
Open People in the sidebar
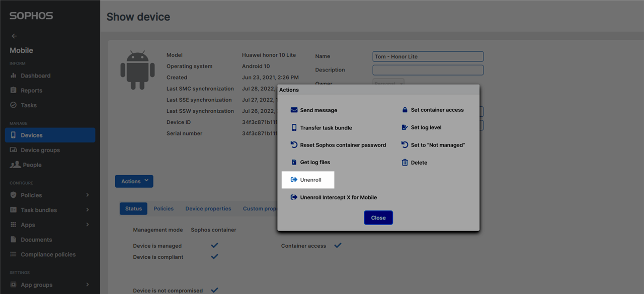click(x=32, y=165)
